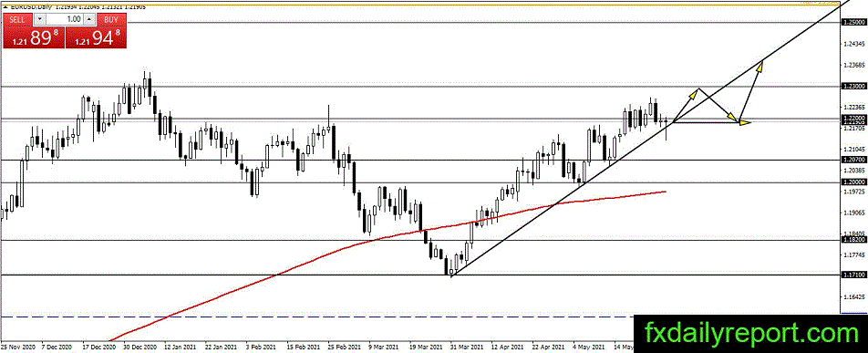Select the 1.2500 price level label
Screen dimensions: 868x353
(x=853, y=22)
